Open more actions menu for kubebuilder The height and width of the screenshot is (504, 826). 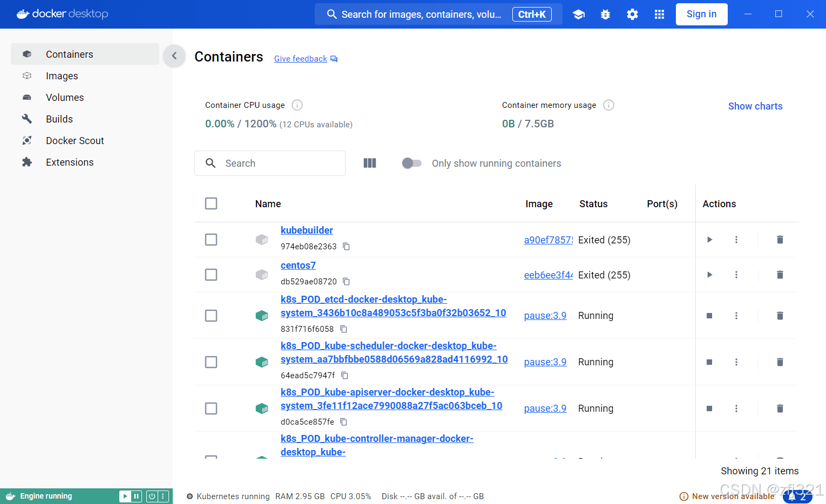[x=736, y=240]
